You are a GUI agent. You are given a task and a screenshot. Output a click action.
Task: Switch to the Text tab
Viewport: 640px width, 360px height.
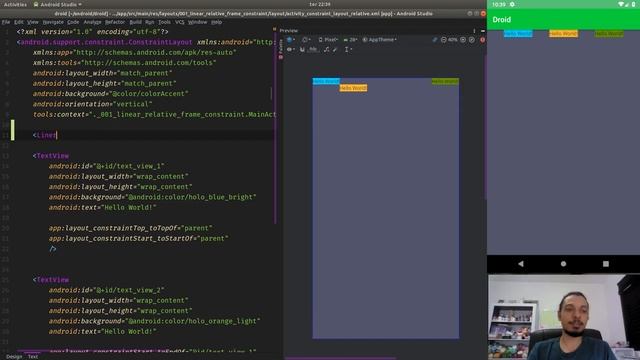pyautogui.click(x=33, y=357)
